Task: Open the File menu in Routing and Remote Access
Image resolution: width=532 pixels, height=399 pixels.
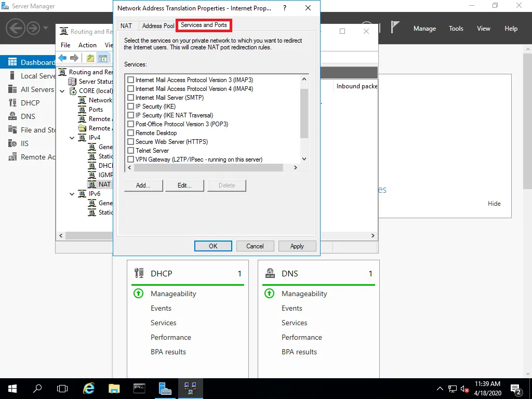Action: tap(65, 45)
